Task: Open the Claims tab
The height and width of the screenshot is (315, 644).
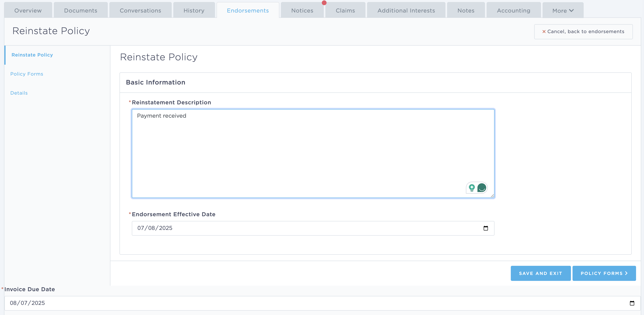Action: (x=345, y=11)
